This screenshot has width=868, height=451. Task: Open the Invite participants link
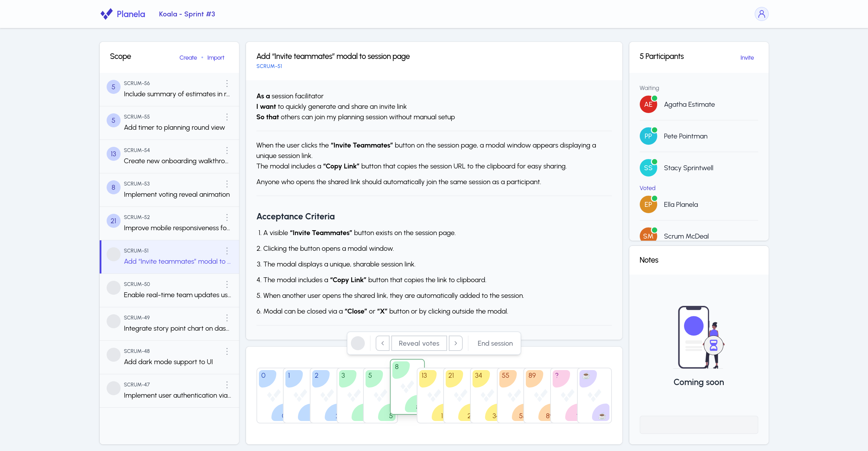[x=747, y=58]
